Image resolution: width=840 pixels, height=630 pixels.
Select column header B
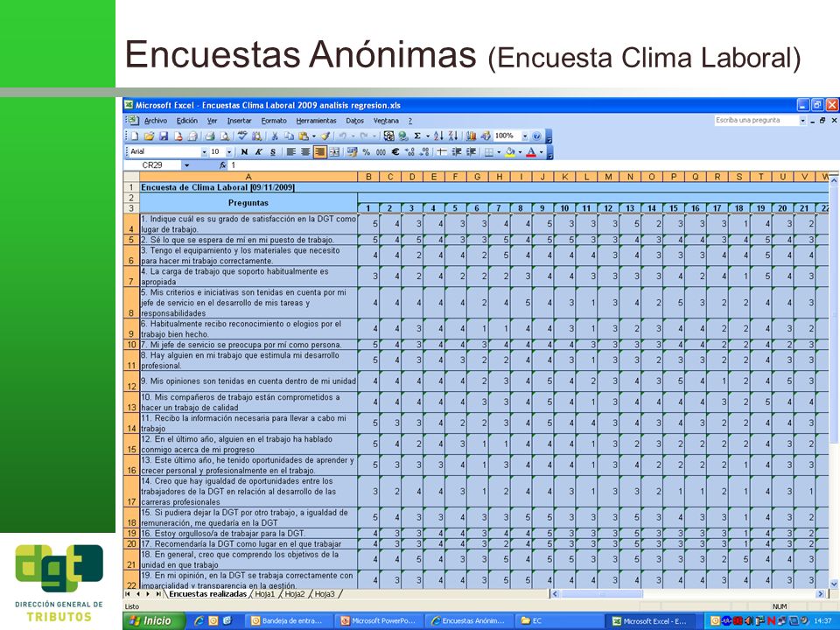tap(368, 177)
